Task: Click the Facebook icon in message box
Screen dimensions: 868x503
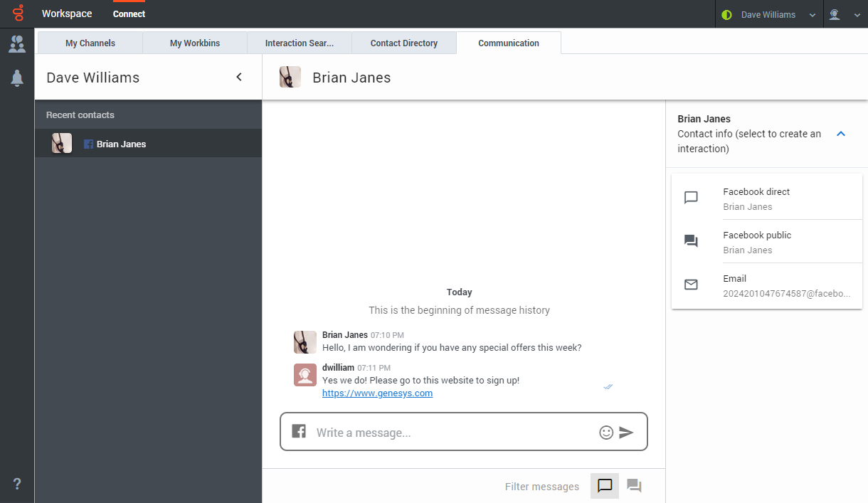Action: [299, 431]
